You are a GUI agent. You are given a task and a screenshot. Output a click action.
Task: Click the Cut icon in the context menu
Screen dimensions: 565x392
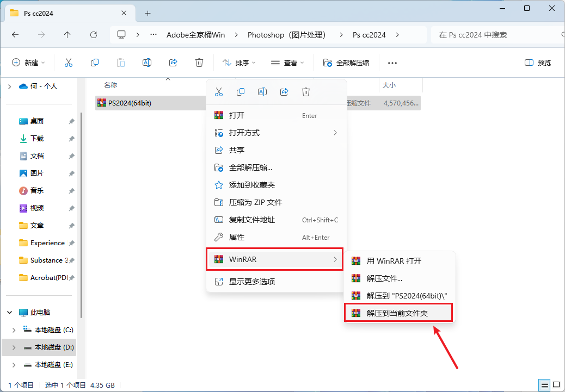219,92
